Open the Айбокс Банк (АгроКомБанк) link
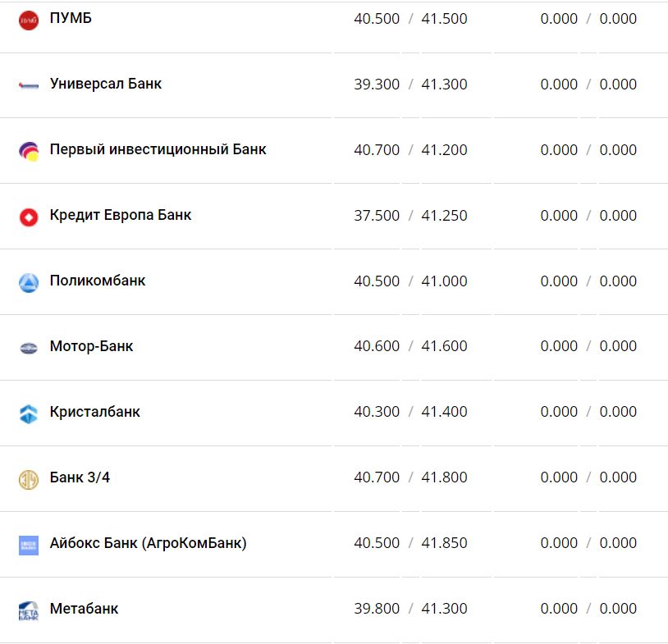 pyautogui.click(x=148, y=543)
